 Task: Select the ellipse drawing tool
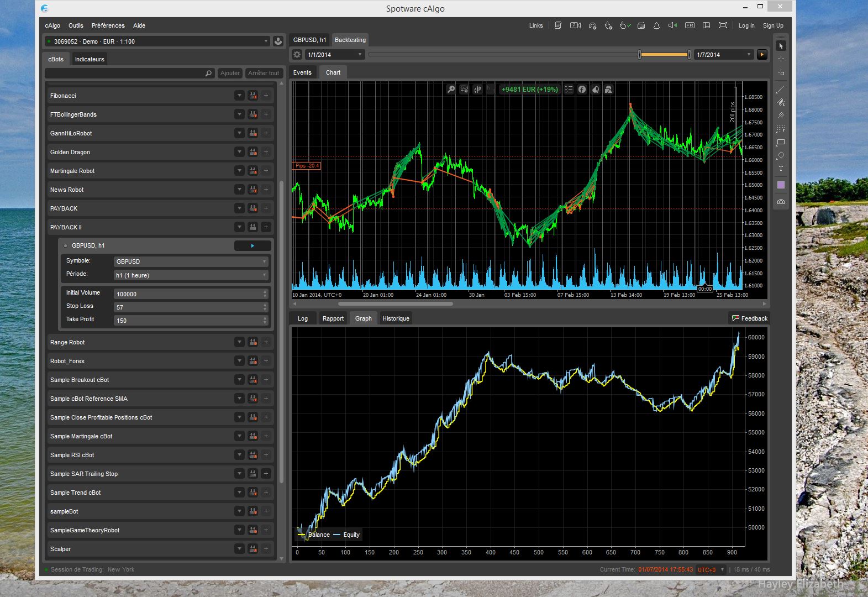[x=781, y=155]
